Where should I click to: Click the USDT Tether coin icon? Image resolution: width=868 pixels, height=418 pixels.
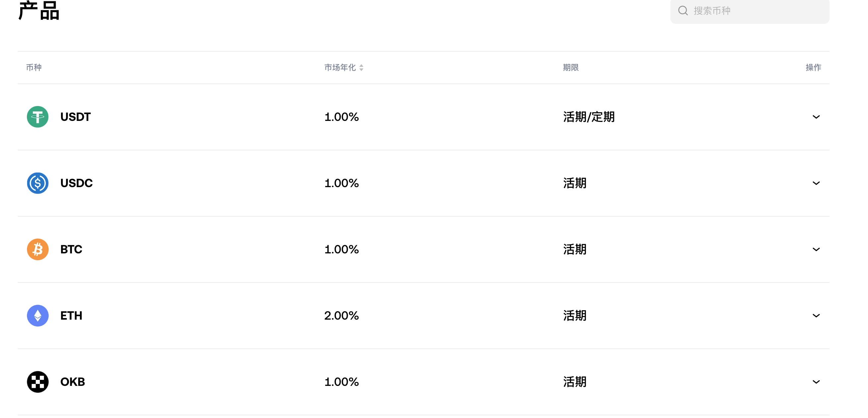pyautogui.click(x=37, y=117)
